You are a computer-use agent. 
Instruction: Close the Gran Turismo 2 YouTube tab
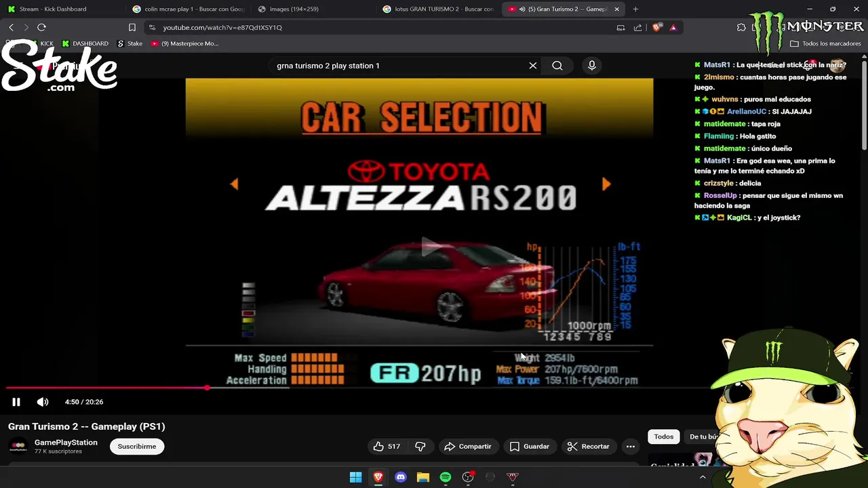[616, 9]
